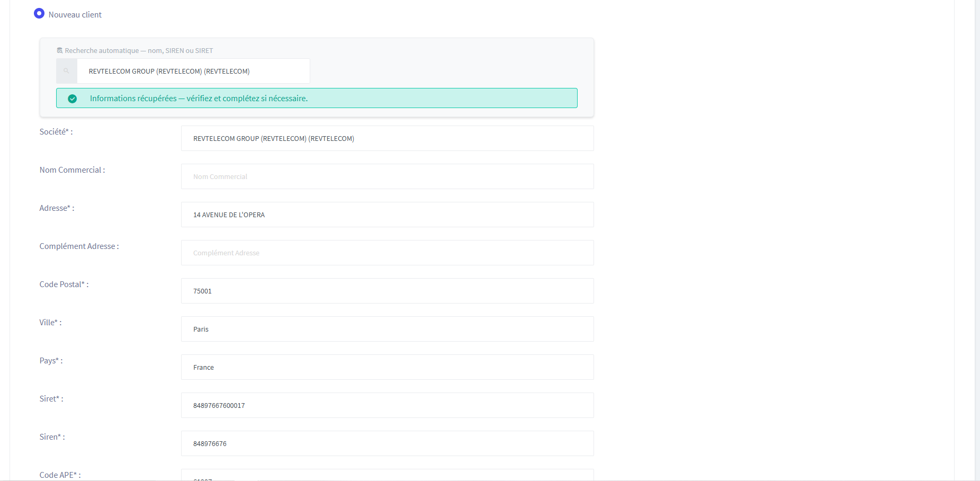The width and height of the screenshot is (980, 481).
Task: Click the Ville* label
Action: pyautogui.click(x=50, y=323)
